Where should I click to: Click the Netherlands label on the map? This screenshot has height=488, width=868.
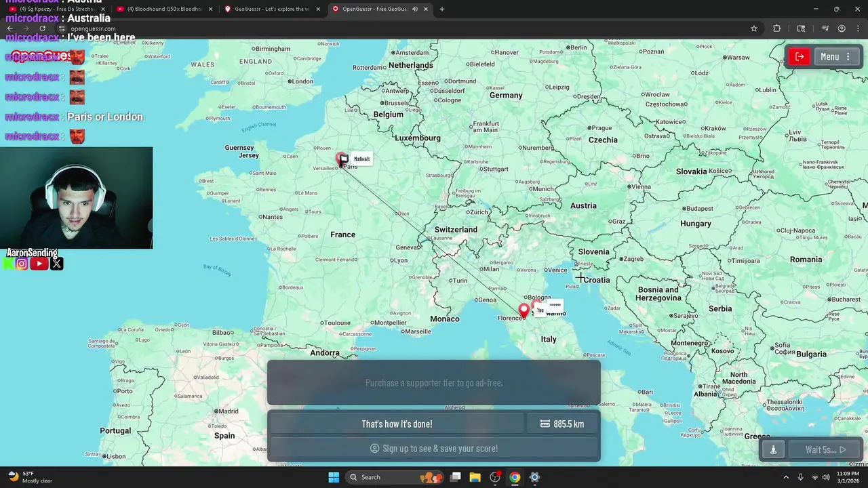point(410,65)
